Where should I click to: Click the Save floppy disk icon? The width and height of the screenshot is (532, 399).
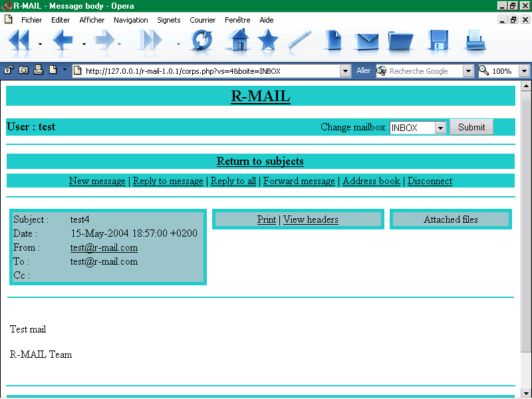(438, 41)
